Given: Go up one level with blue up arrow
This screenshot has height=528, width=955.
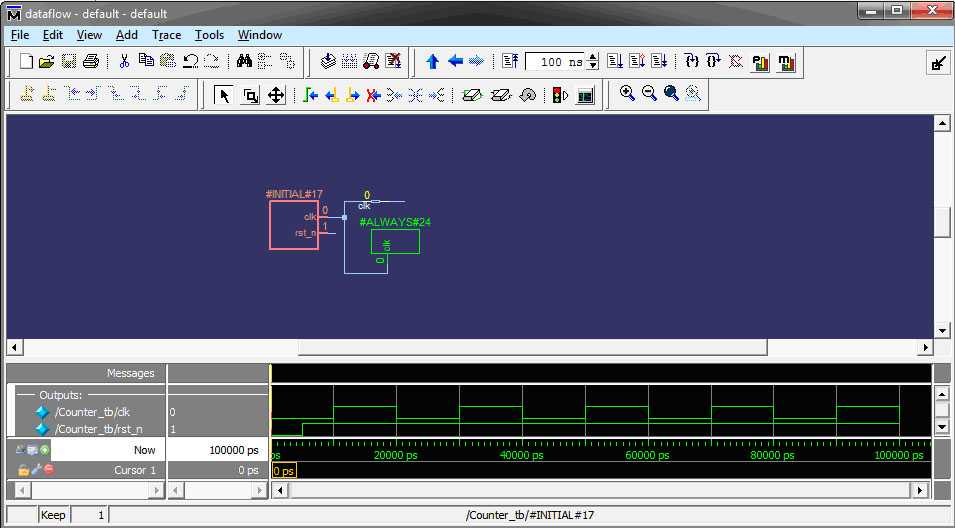Looking at the screenshot, I should pos(432,61).
